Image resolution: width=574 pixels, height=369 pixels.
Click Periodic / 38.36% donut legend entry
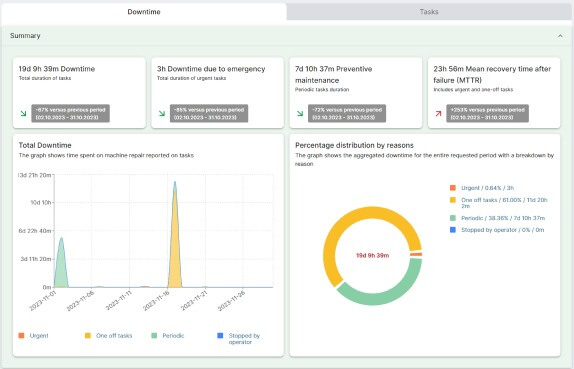503,218
